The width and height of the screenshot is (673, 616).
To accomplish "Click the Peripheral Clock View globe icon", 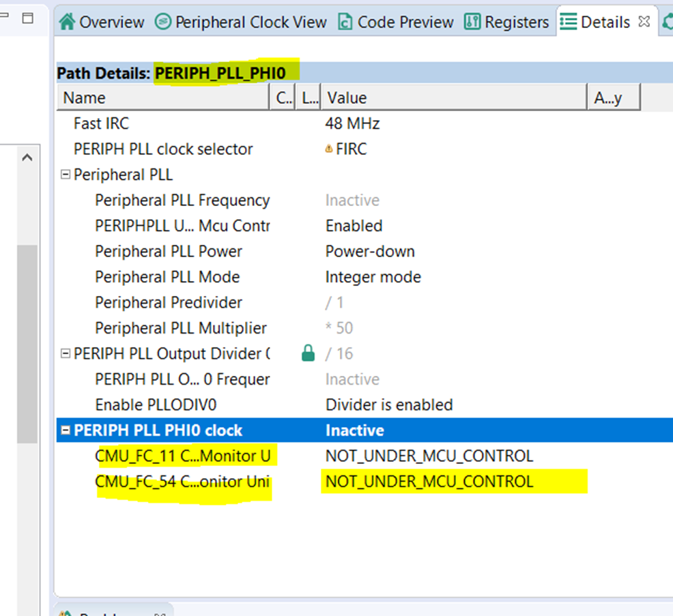I will (162, 21).
